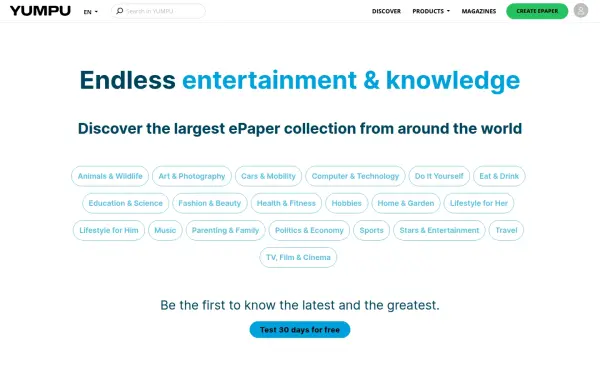The image size is (600, 375).
Task: Open the EN language dropdown
Action: click(x=91, y=11)
